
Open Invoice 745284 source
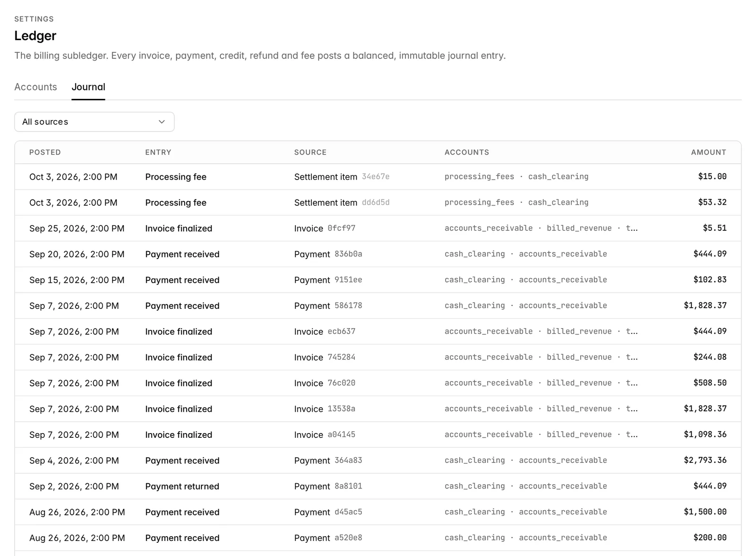[325, 357]
